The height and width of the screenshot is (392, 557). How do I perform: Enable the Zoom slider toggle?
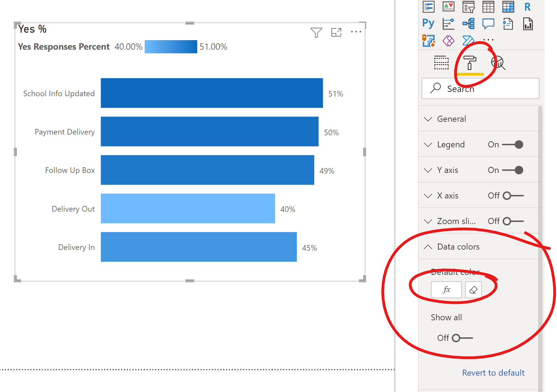pyautogui.click(x=513, y=221)
